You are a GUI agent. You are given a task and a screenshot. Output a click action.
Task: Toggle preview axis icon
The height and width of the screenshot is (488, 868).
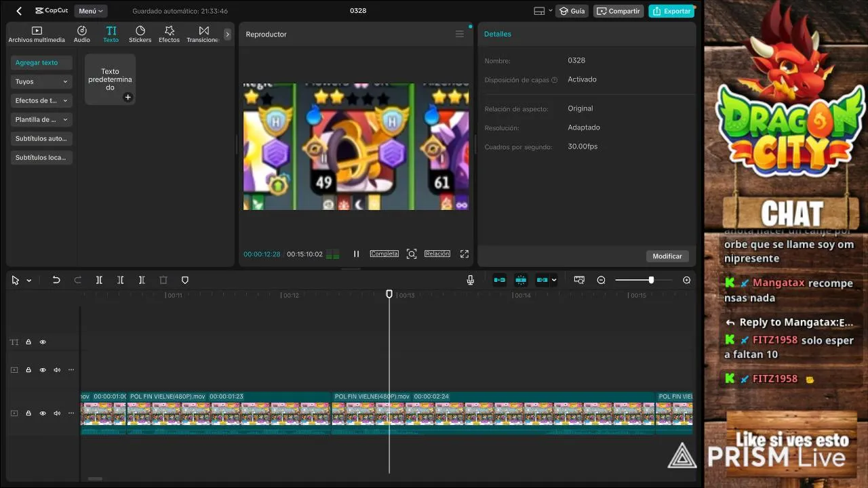(x=579, y=280)
